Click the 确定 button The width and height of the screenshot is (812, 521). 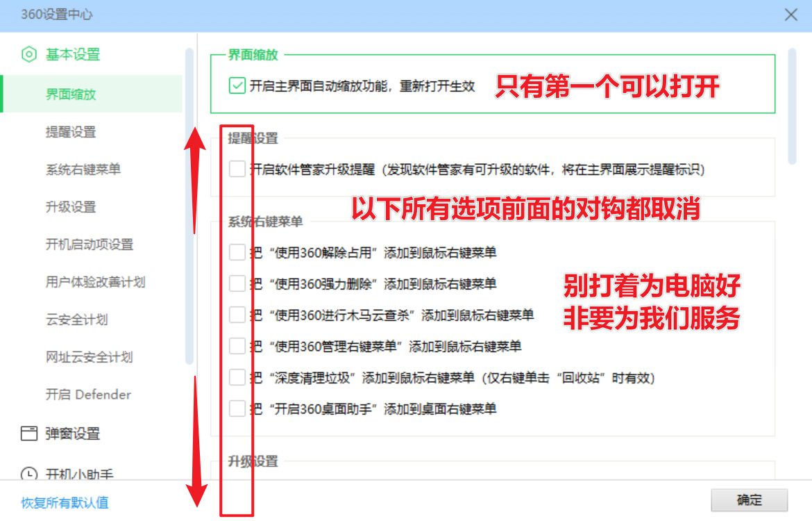750,500
